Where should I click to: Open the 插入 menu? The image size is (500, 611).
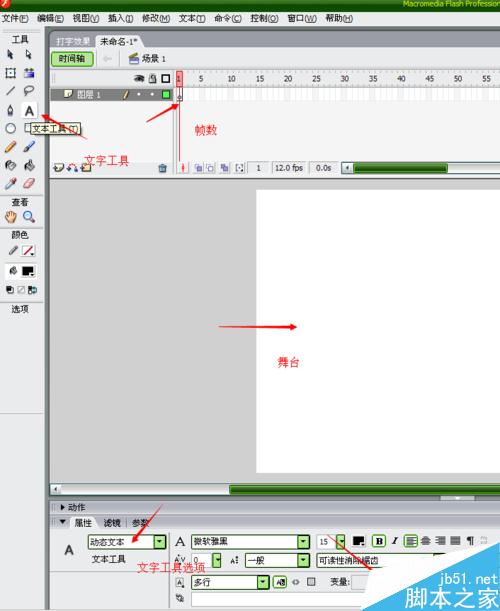(x=120, y=18)
